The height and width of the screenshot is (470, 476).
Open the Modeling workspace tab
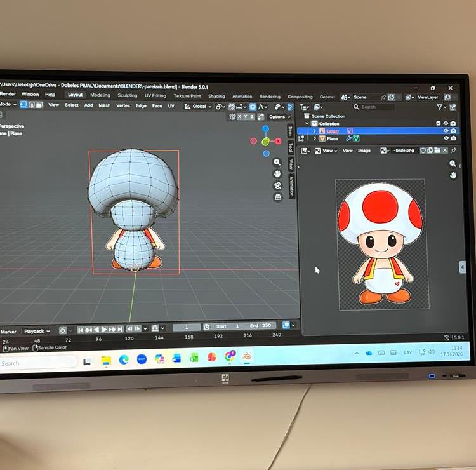coord(100,95)
